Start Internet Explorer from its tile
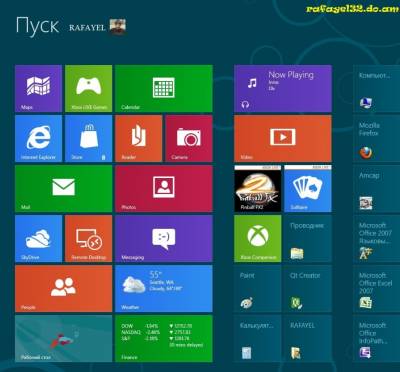This screenshot has height=372, width=400. (38, 139)
